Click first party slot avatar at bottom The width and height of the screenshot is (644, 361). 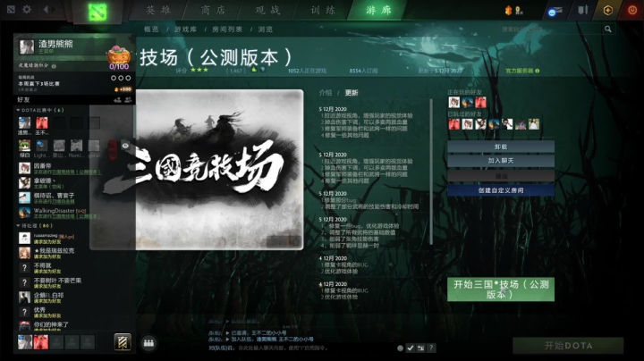pos(25,342)
